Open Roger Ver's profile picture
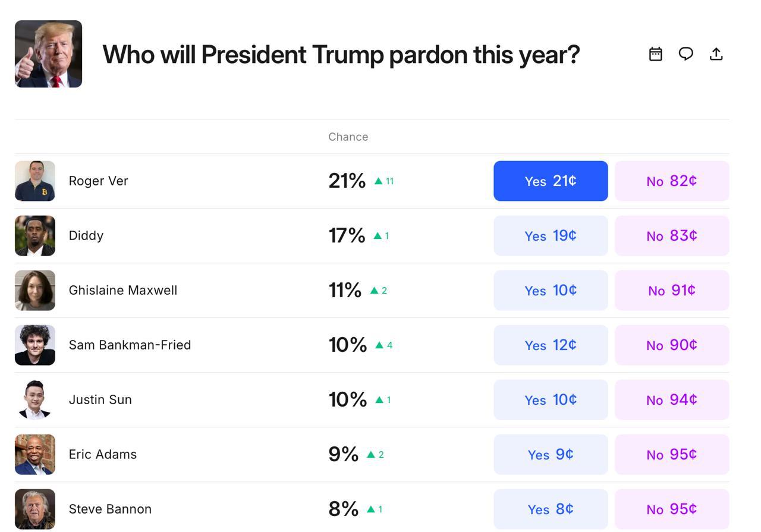Image resolution: width=761 pixels, height=532 pixels. (35, 181)
